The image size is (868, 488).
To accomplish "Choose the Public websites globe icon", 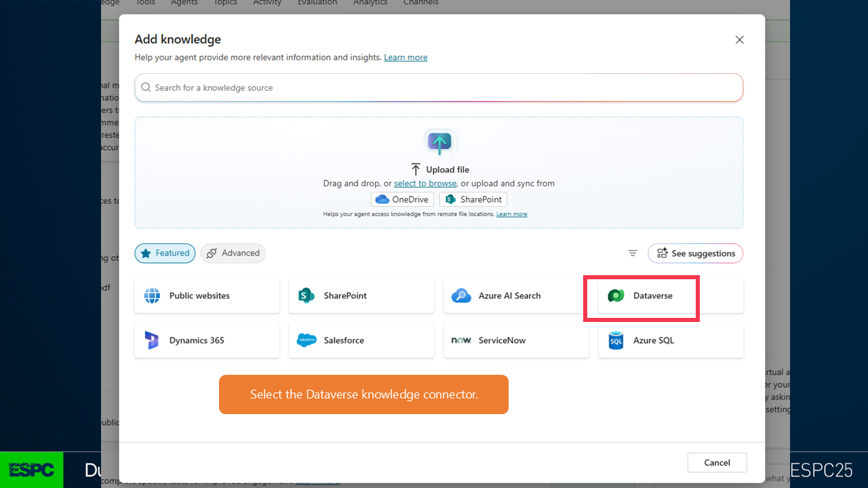I will [152, 296].
